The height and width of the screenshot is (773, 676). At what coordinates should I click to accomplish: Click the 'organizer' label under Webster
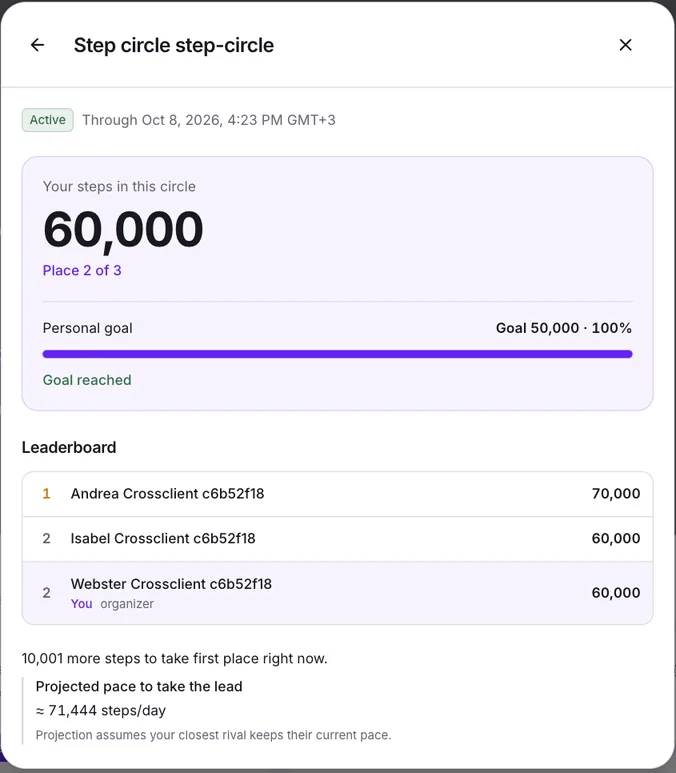127,604
